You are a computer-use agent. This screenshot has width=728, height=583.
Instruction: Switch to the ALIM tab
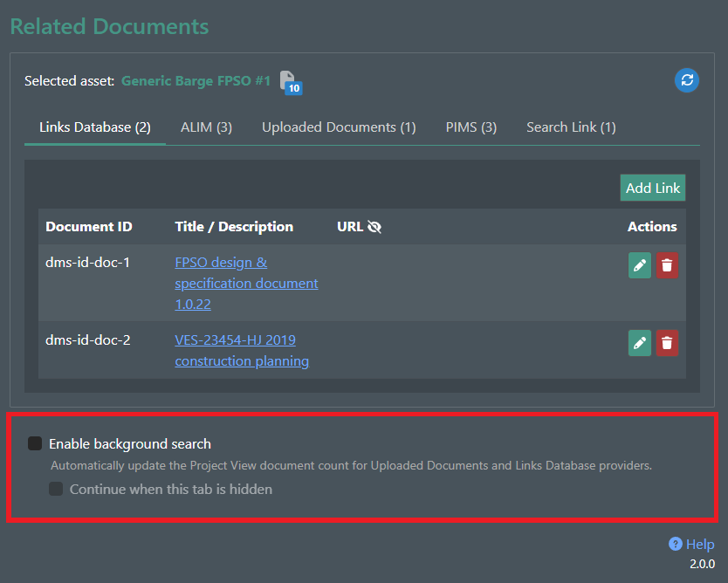pyautogui.click(x=206, y=127)
